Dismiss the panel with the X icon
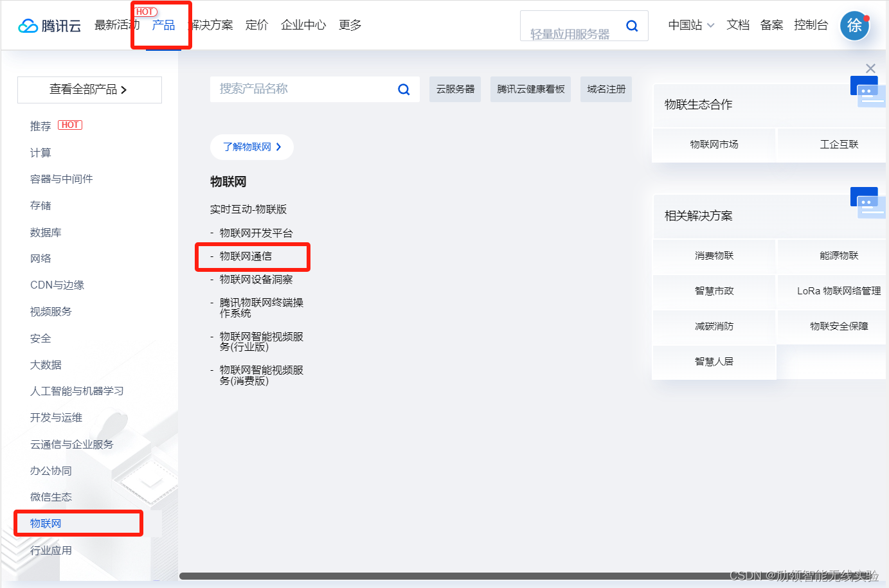 pyautogui.click(x=870, y=68)
